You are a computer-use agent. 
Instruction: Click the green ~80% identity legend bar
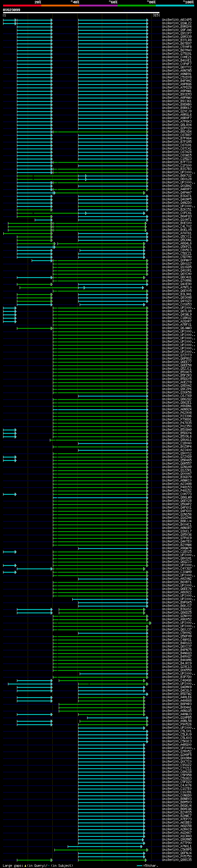[137, 6]
